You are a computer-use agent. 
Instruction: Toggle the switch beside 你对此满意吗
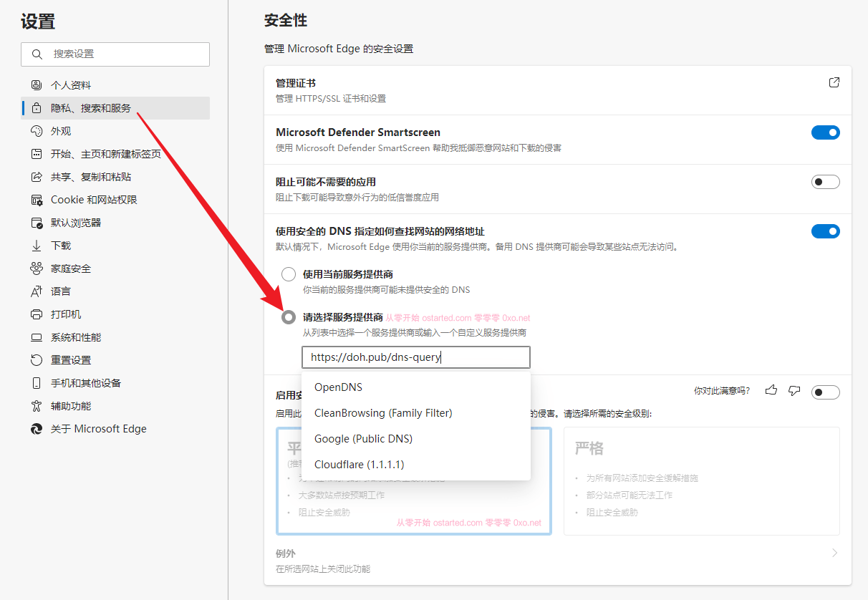(826, 392)
